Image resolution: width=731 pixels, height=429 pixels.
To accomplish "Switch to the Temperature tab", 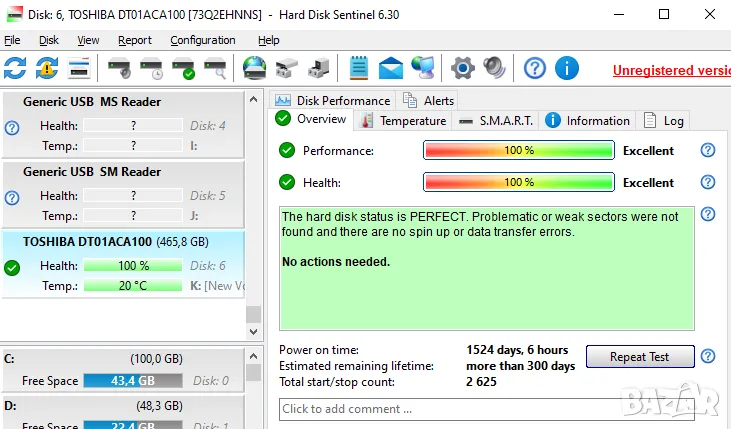I will (x=404, y=121).
